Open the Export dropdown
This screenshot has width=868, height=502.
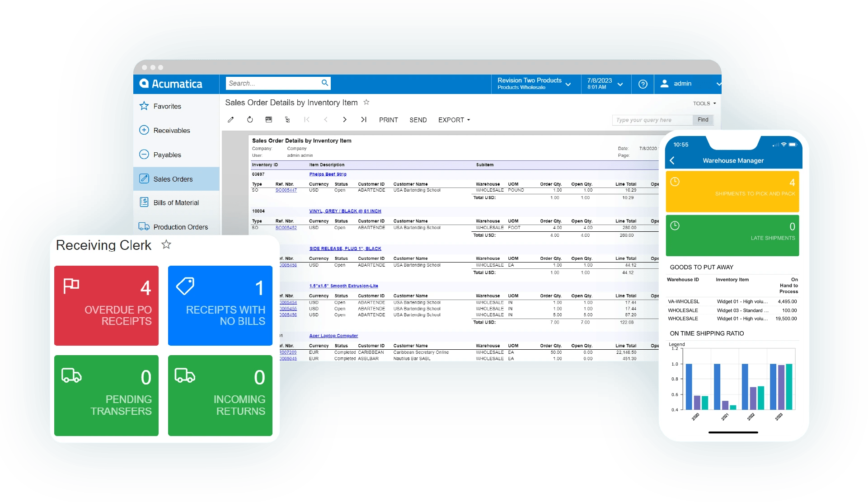(454, 120)
